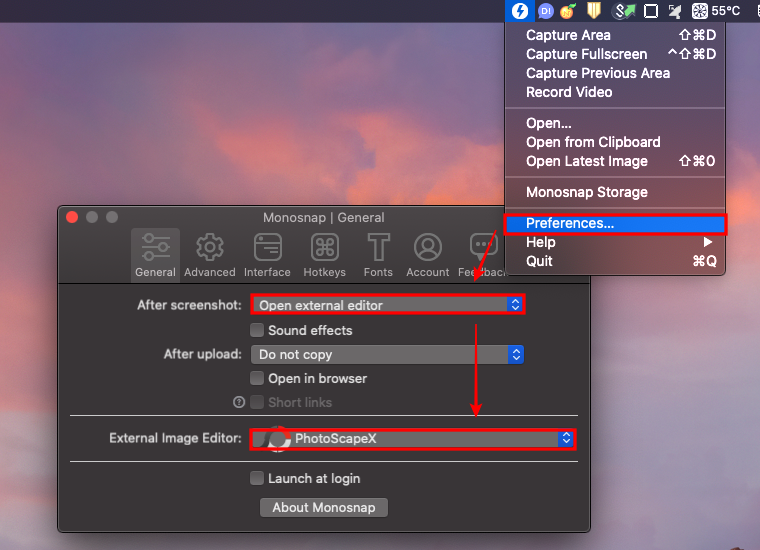Click the help question mark beside Short links
Image resolution: width=760 pixels, height=550 pixels.
[239, 402]
